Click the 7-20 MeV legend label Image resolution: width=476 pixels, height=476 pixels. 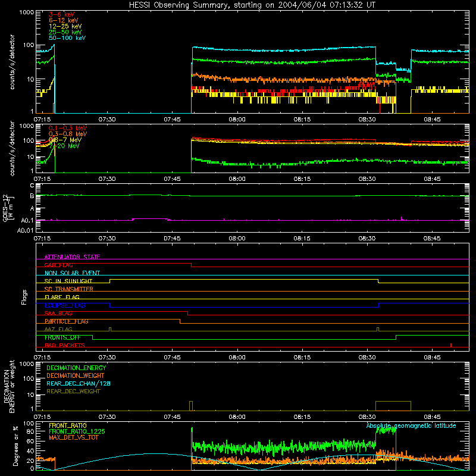tap(64, 146)
